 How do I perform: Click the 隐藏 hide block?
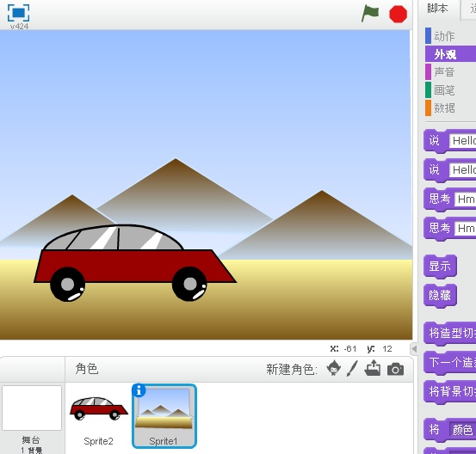[x=440, y=295]
